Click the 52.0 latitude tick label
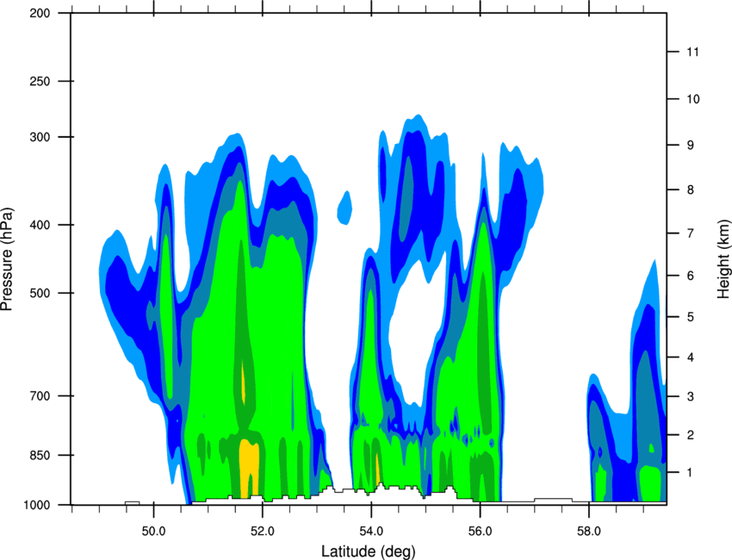The image size is (732, 560). point(263,531)
